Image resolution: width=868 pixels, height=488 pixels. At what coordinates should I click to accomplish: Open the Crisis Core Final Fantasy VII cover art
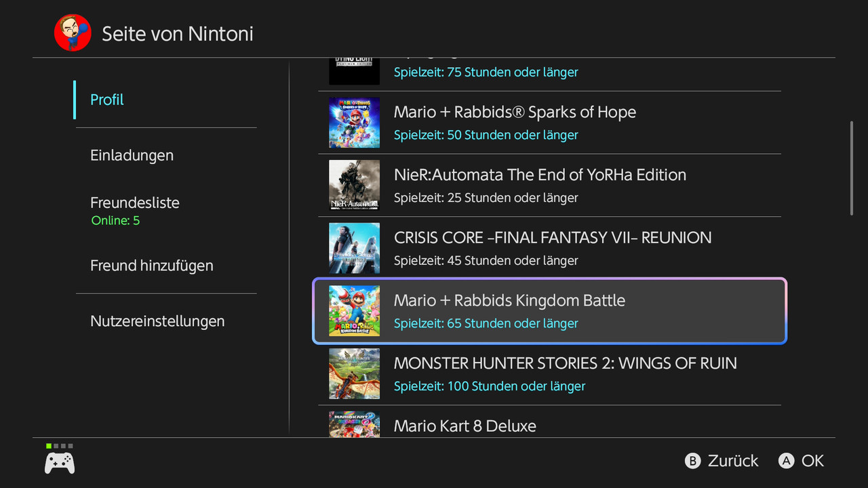(x=354, y=248)
